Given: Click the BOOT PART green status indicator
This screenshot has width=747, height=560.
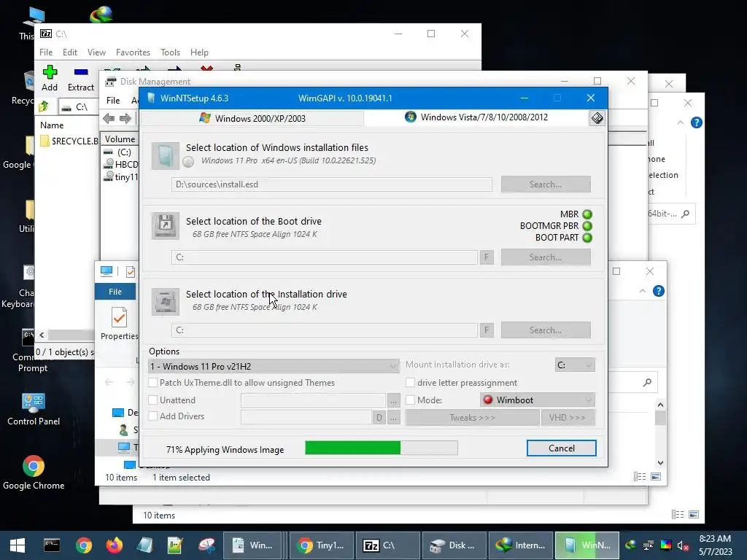Looking at the screenshot, I should pos(587,238).
